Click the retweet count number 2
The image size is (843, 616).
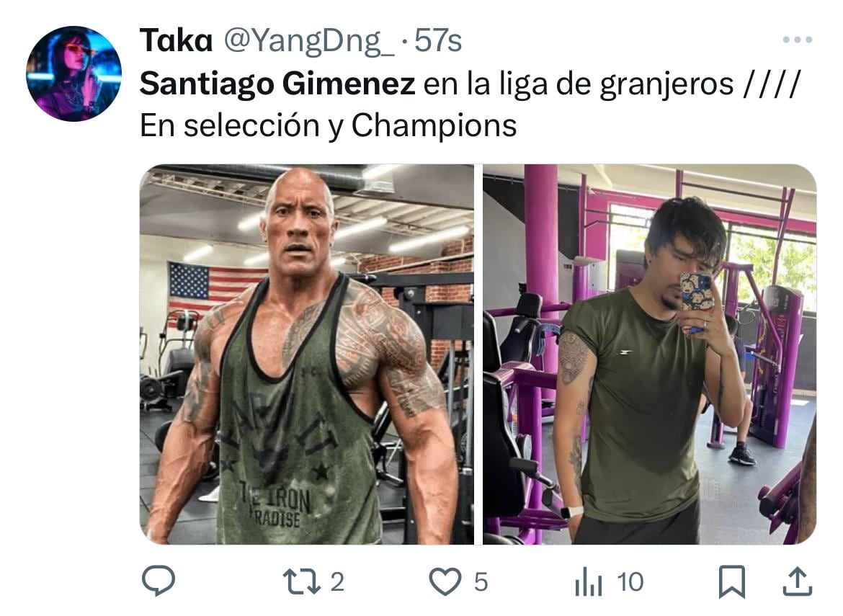[337, 582]
